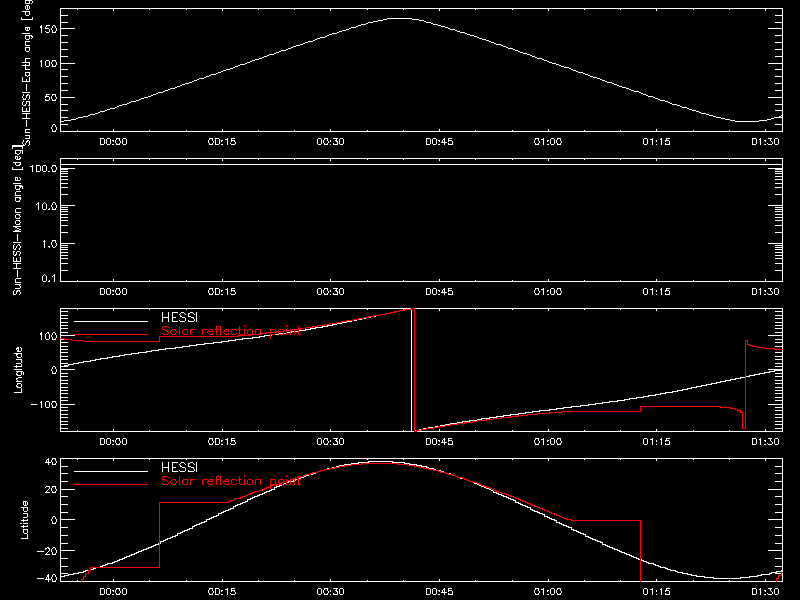Click the 100.0 tick on Moon angle plot
Viewport: 800px width, 600px height.
(43, 169)
